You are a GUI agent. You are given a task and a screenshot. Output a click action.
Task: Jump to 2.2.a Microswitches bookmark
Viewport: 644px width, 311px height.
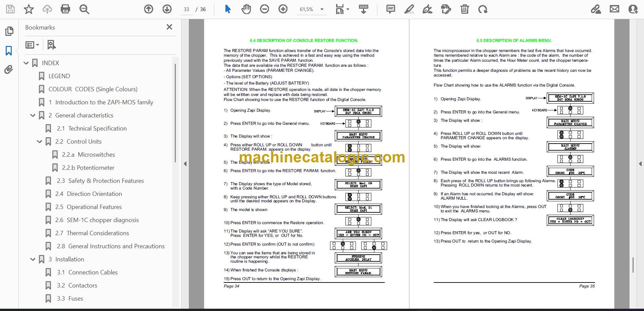[88, 155]
